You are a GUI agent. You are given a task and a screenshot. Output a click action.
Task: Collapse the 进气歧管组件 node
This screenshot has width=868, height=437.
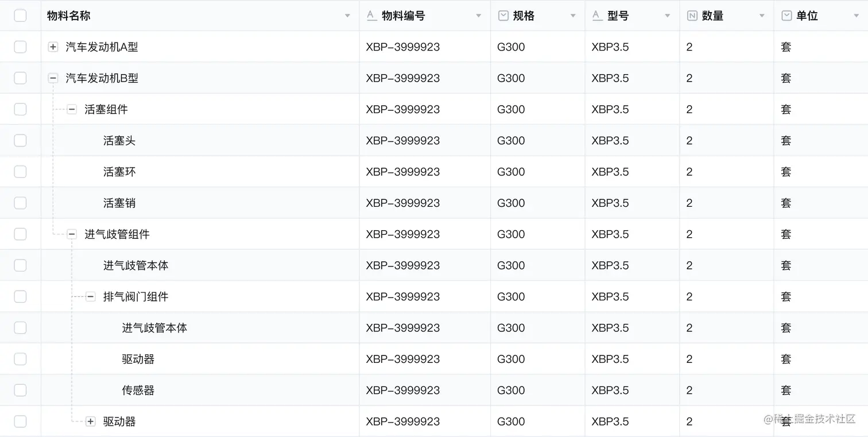pos(72,234)
